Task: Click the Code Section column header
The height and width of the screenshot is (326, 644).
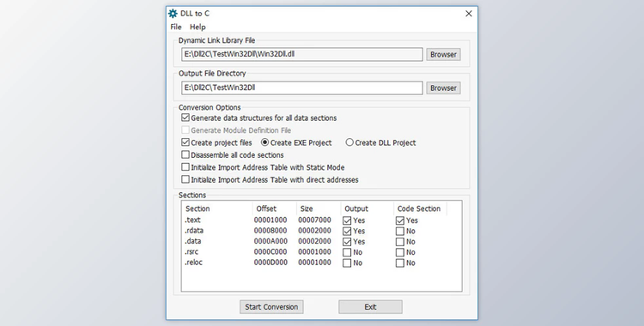Action: pos(421,208)
